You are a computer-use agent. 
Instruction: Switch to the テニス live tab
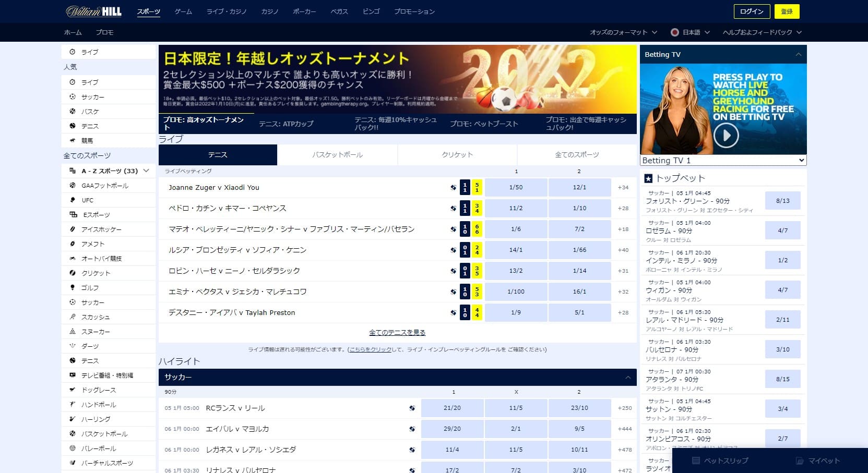pyautogui.click(x=218, y=155)
